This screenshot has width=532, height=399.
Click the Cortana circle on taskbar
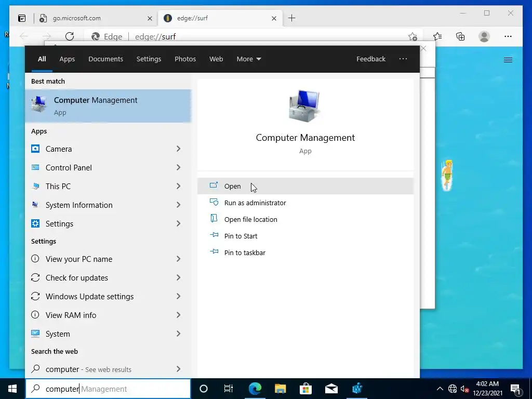203,389
